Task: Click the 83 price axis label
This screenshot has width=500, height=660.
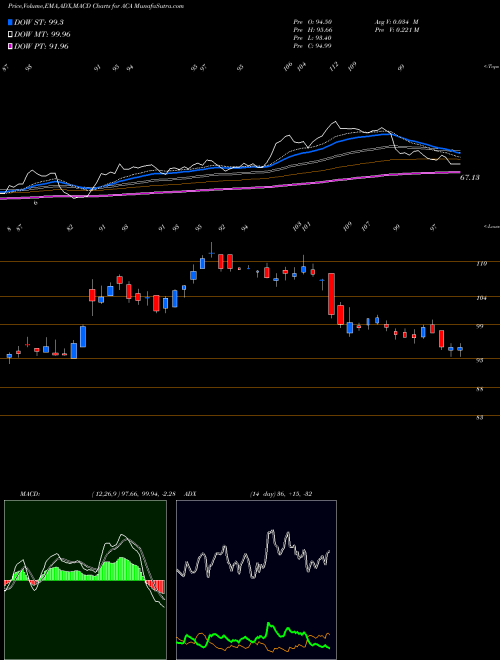Action: coord(481,418)
